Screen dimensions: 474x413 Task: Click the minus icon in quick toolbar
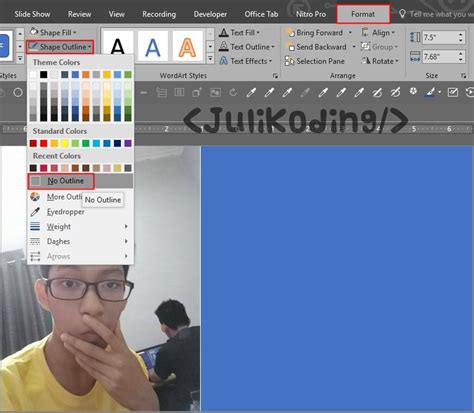click(144, 92)
